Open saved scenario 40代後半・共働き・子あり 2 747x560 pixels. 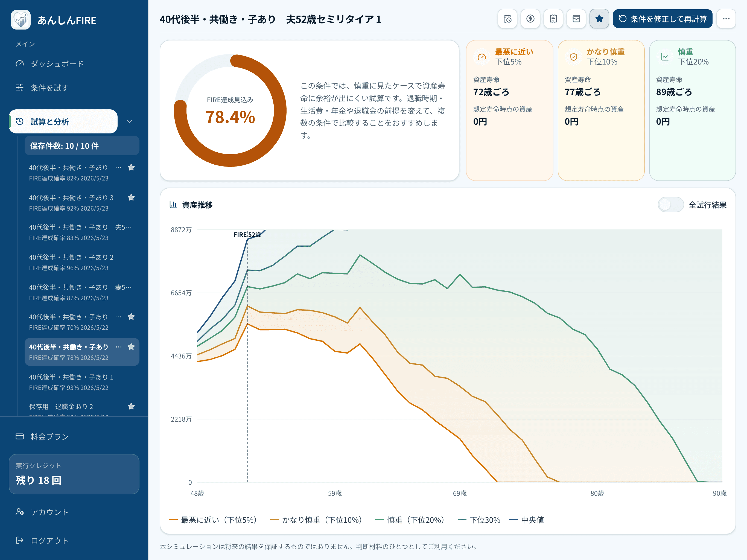82,262
